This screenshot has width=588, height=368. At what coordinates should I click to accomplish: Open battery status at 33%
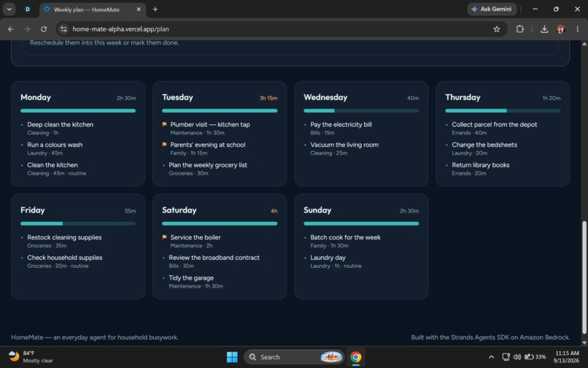tap(535, 357)
